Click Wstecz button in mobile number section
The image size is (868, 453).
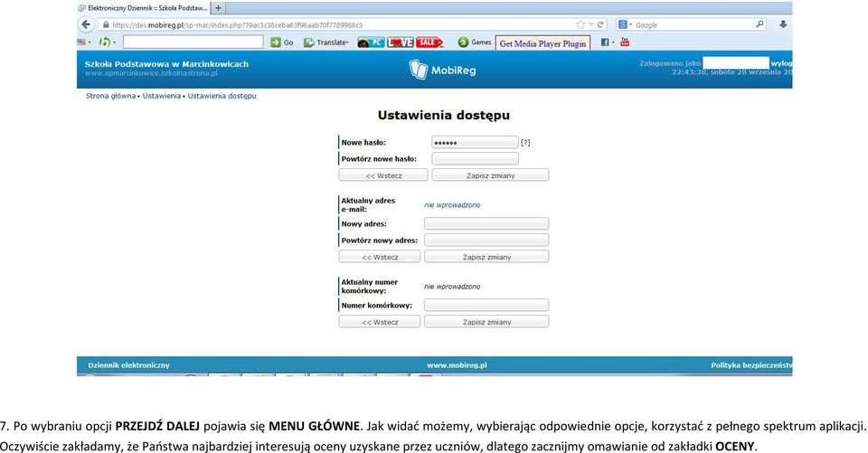380,321
